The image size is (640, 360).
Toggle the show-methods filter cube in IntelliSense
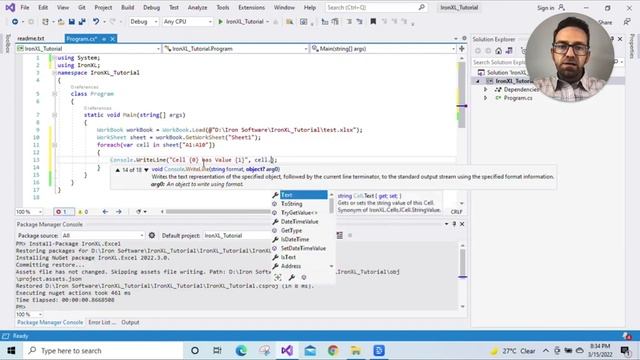tap(304, 278)
